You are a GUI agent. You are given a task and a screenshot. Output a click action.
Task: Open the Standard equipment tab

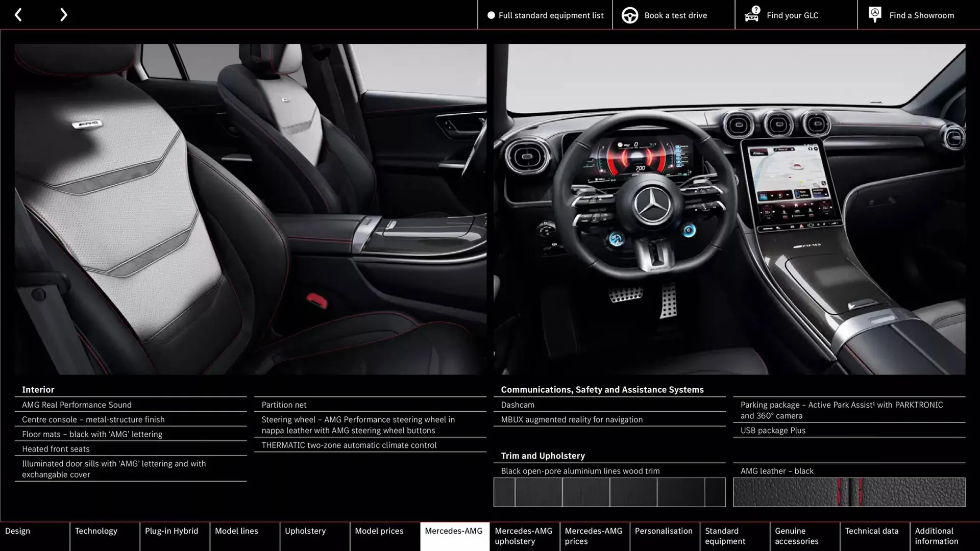(x=734, y=536)
